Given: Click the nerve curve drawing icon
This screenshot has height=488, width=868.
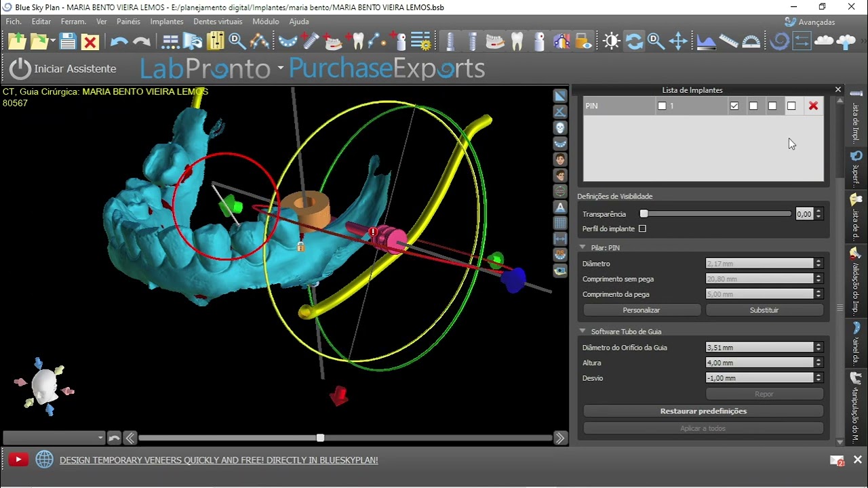Looking at the screenshot, I should click(259, 42).
